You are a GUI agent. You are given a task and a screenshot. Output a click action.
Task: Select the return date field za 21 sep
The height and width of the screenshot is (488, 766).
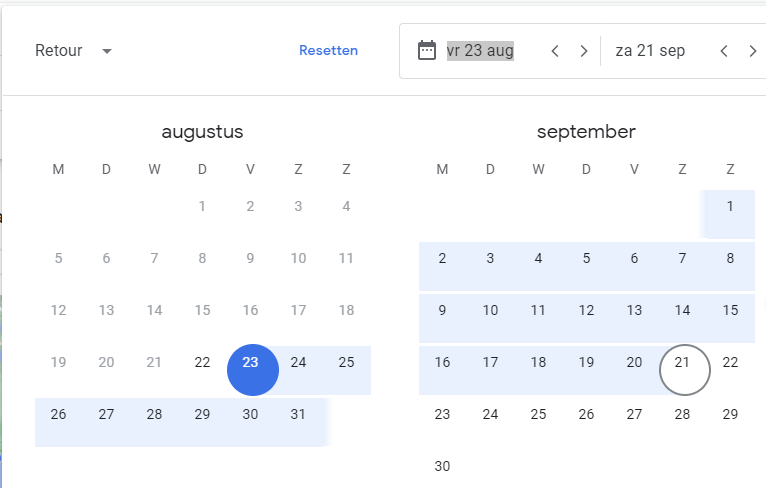tap(650, 50)
